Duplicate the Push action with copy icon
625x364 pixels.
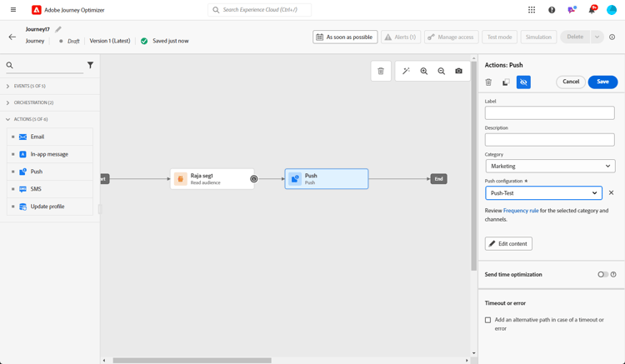[506, 82]
